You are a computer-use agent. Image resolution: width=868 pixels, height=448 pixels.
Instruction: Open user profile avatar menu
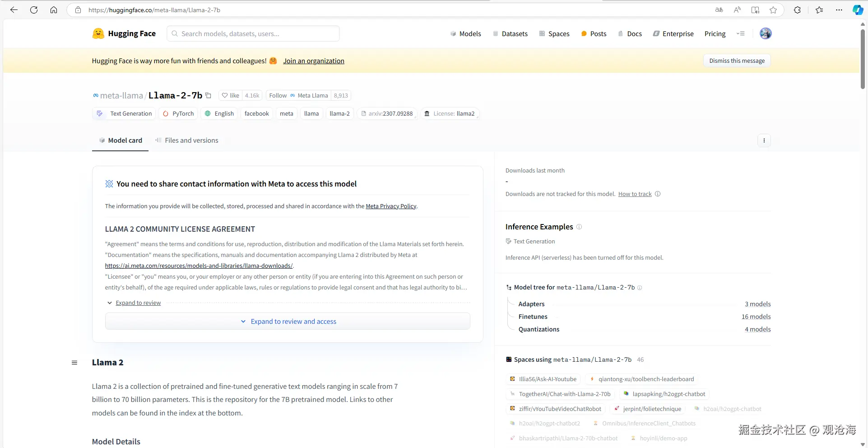(766, 33)
